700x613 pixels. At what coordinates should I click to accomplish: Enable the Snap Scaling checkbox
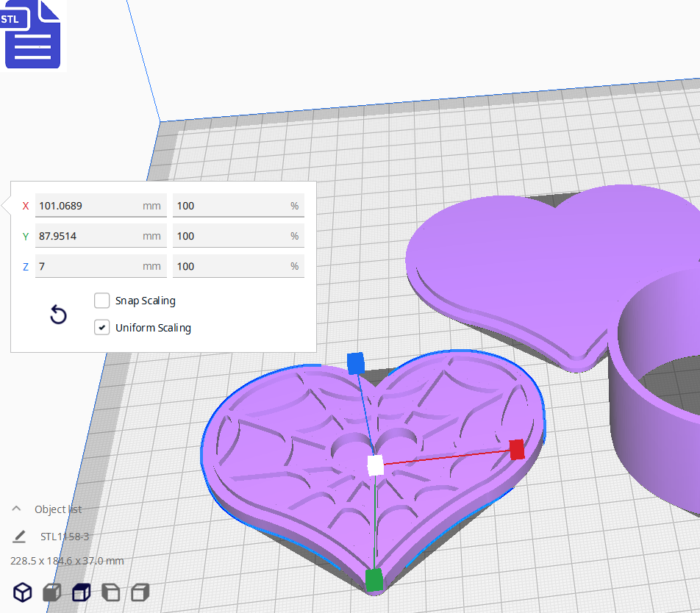click(x=101, y=300)
